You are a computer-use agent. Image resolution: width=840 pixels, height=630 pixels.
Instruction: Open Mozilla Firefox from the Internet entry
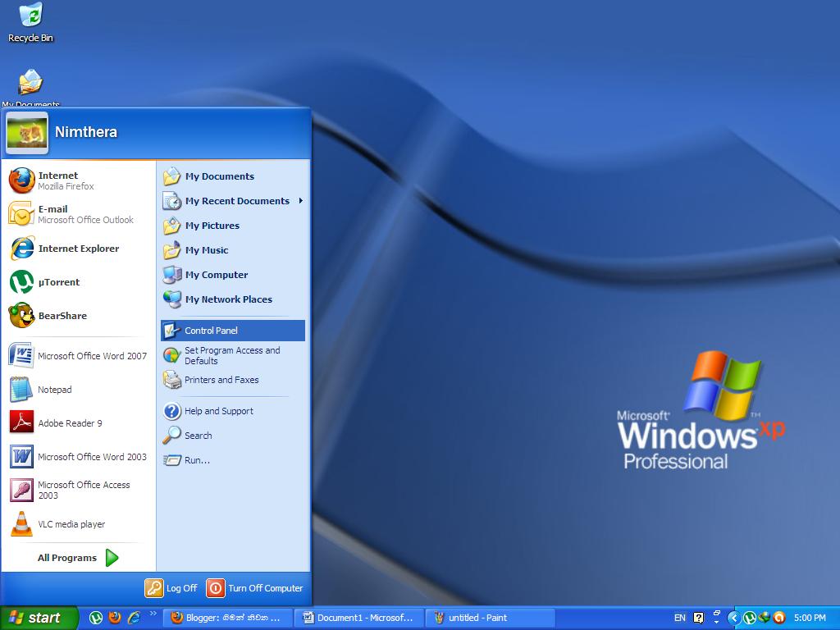[x=79, y=180]
